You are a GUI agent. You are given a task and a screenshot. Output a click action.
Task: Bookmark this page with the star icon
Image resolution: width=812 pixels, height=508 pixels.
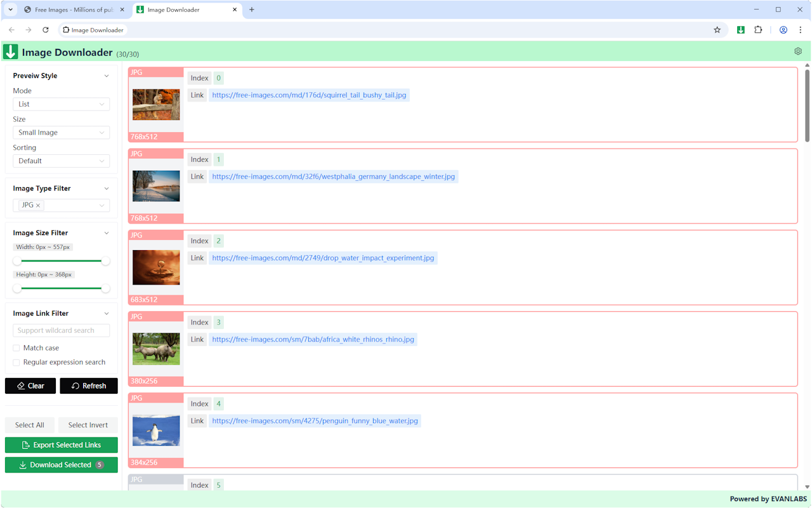coord(717,30)
